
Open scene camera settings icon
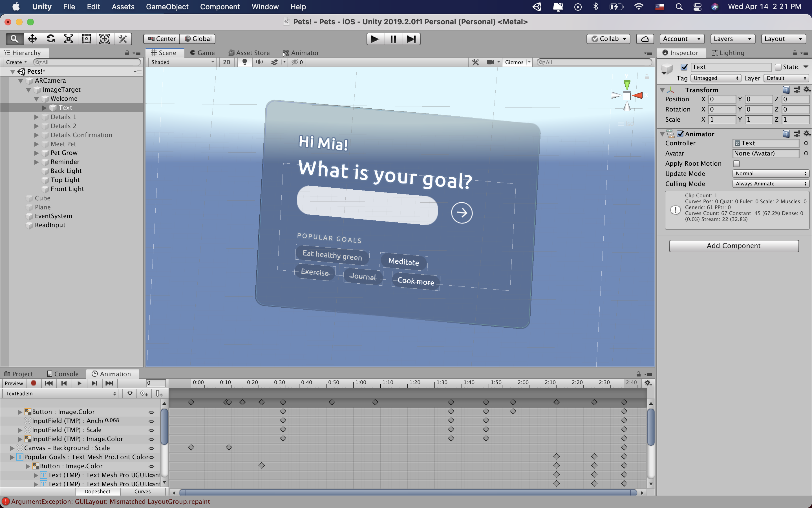click(x=491, y=62)
